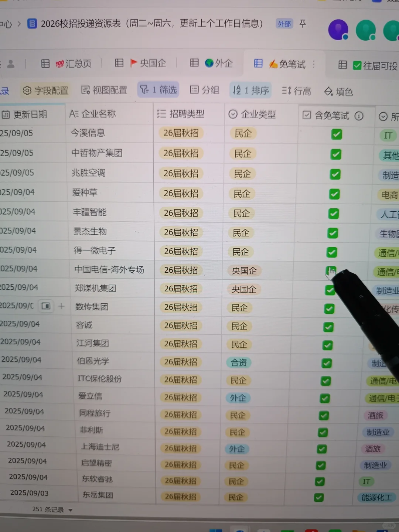The image size is (399, 532).
Task: Click the 1 排序 sort button
Action: click(250, 90)
